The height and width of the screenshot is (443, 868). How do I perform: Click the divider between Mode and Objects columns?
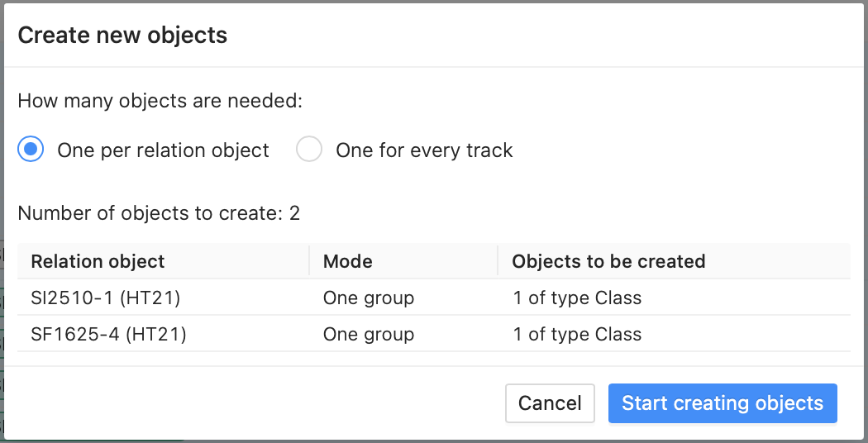point(498,261)
